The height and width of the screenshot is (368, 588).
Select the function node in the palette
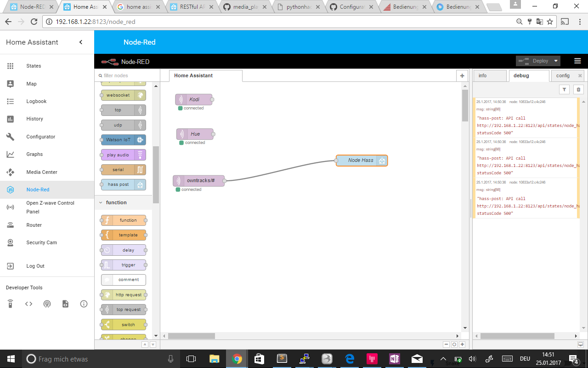(123, 220)
